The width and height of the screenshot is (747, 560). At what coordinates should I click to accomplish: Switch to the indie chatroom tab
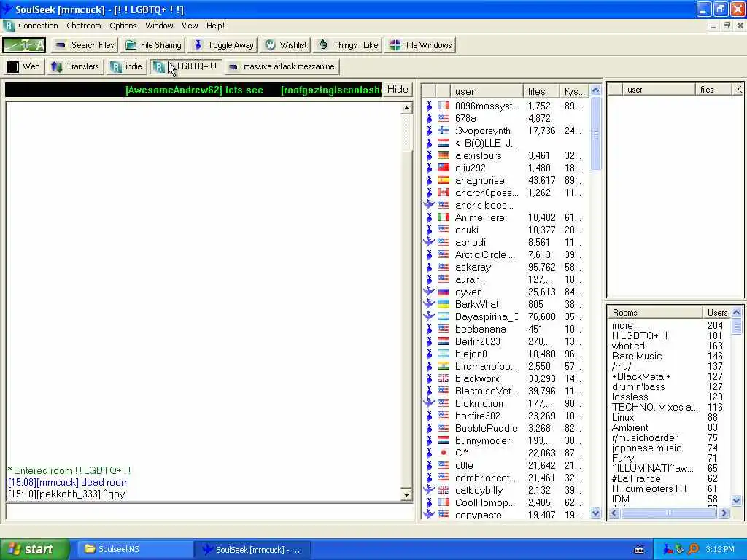pos(126,66)
